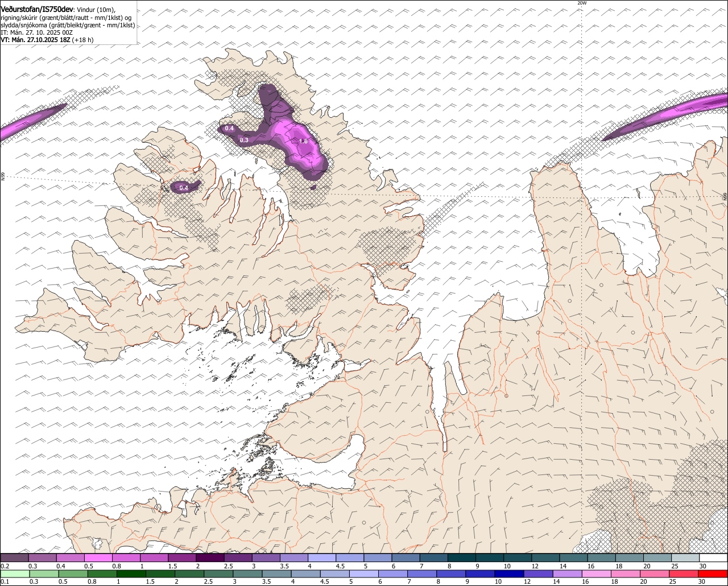This screenshot has height=586, width=728.
Task: Select lower legend pale green swatch between 0.1 and 0.3
Action: [x=15, y=573]
